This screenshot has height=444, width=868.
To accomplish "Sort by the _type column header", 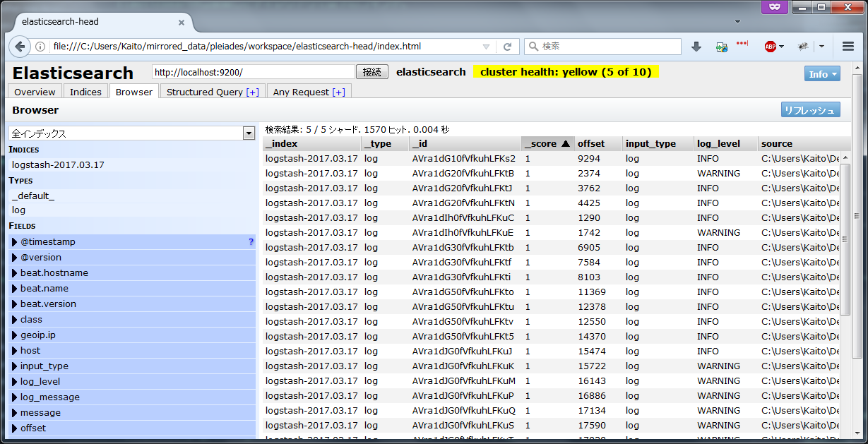I will point(386,143).
